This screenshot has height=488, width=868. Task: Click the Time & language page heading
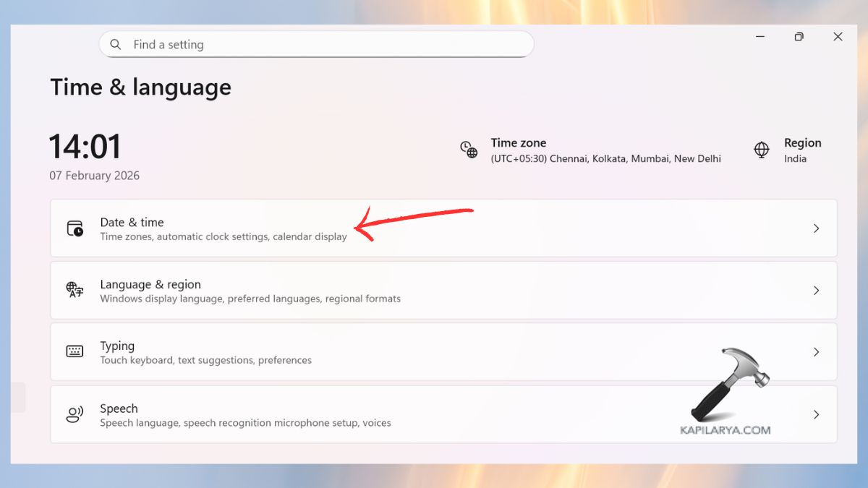pos(140,87)
